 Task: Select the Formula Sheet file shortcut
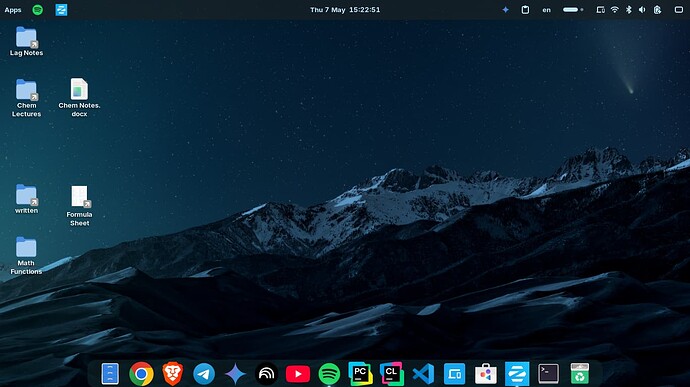[x=80, y=206]
